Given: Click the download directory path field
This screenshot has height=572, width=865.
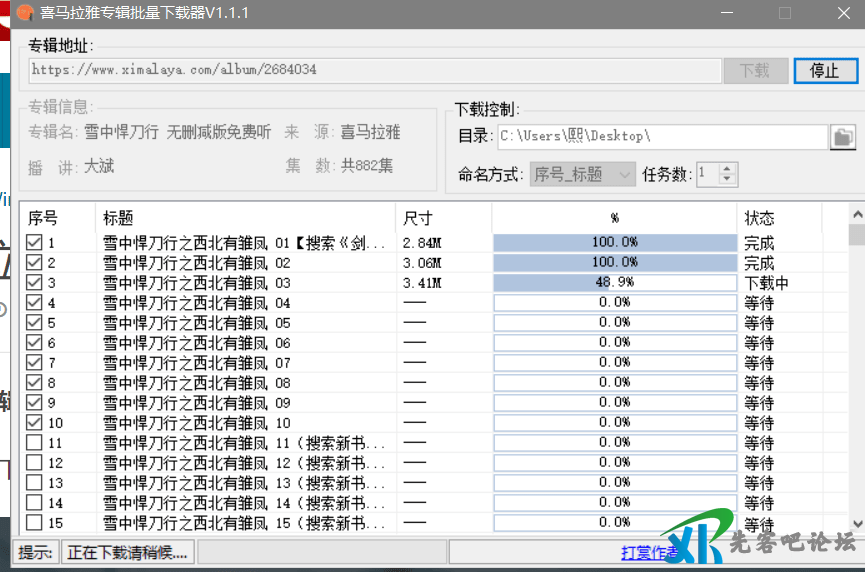Looking at the screenshot, I should (x=660, y=136).
